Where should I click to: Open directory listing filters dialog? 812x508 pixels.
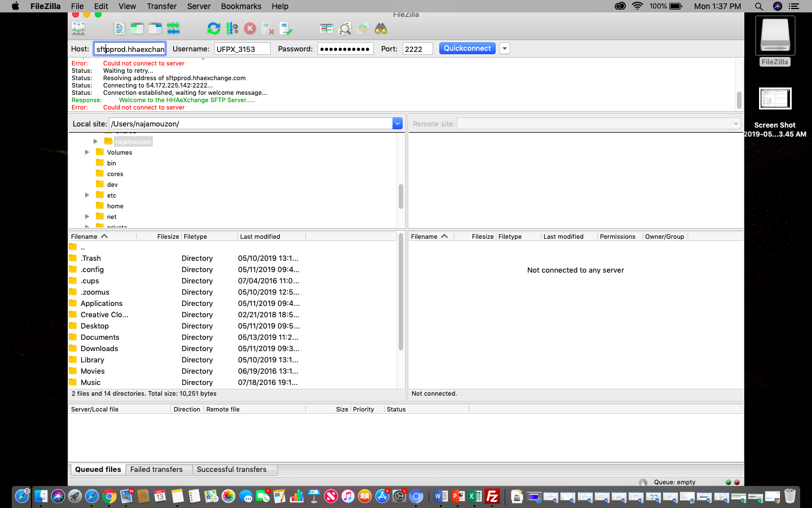pos(326,28)
